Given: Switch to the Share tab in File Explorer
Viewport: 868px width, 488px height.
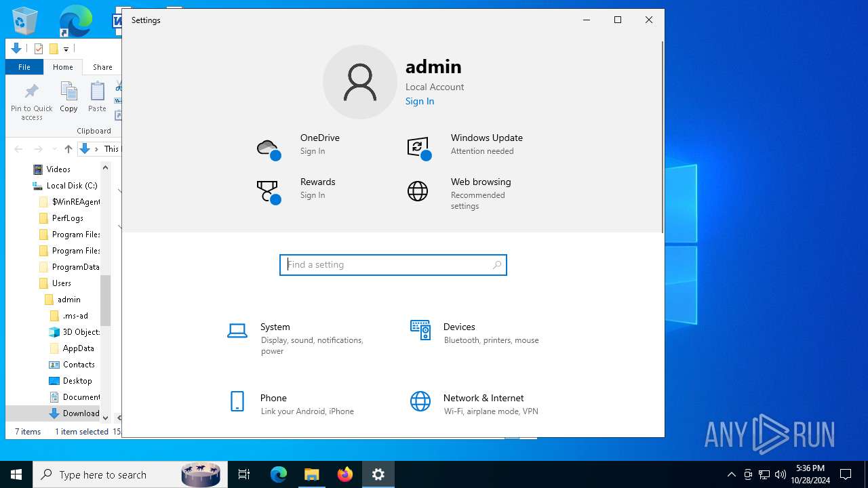Looking at the screenshot, I should pyautogui.click(x=102, y=67).
